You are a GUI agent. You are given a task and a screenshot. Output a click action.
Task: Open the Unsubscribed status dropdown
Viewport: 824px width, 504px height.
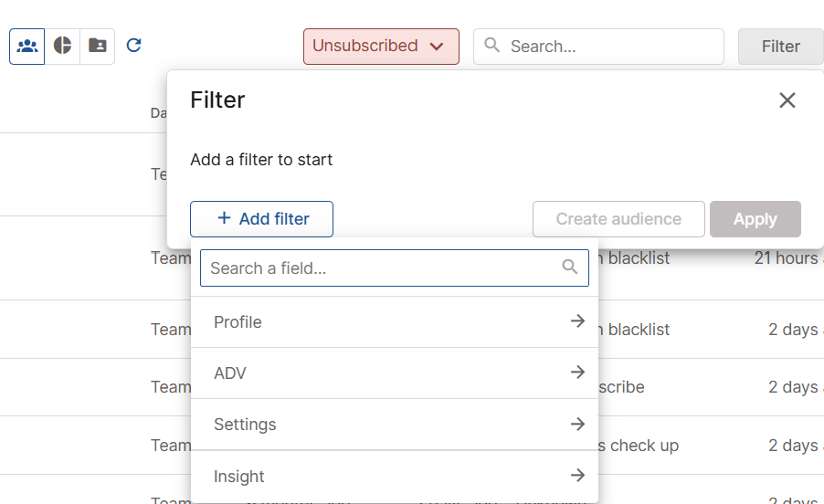tap(380, 46)
